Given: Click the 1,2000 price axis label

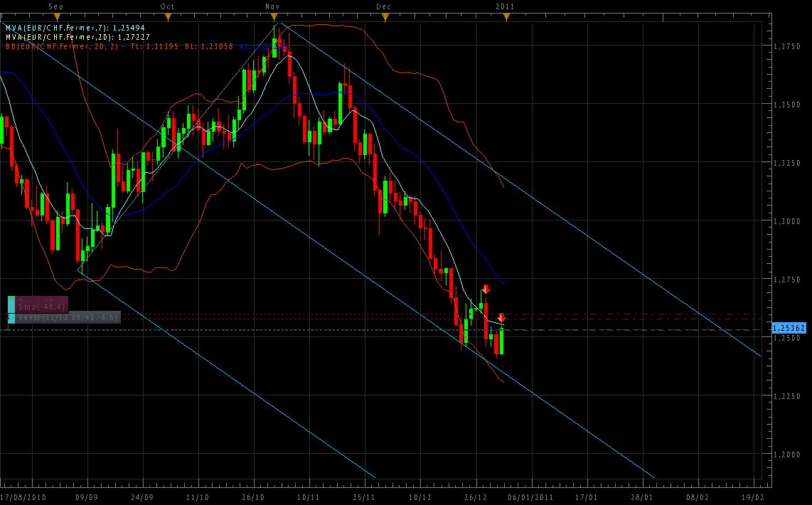Looking at the screenshot, I should (786, 455).
